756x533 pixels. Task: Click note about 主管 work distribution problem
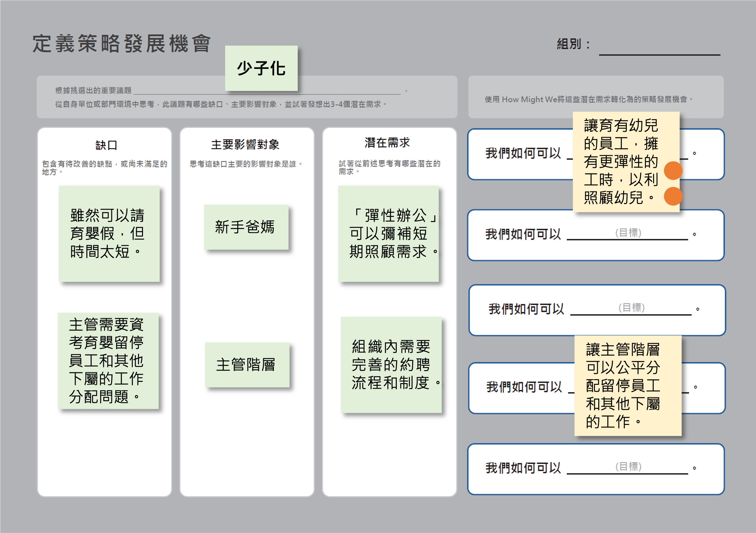point(108,360)
